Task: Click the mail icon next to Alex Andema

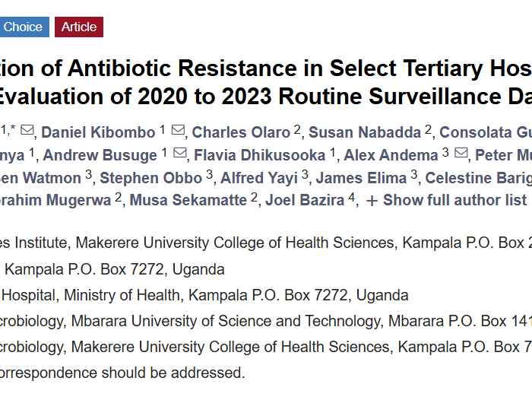Action: point(461,155)
